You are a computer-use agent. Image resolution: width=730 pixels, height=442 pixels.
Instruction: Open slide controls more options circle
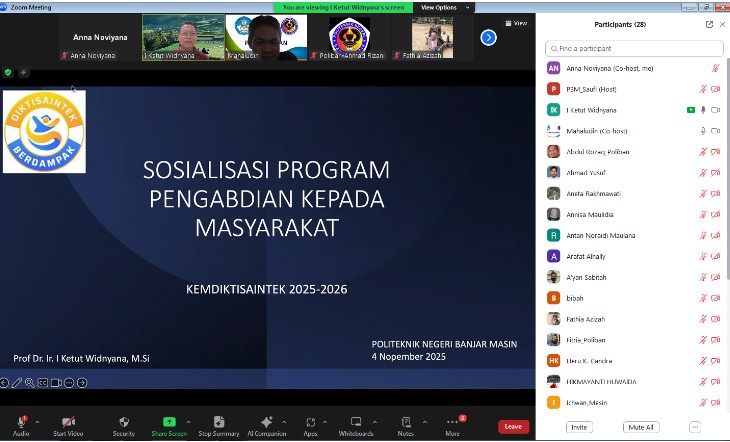(x=69, y=383)
